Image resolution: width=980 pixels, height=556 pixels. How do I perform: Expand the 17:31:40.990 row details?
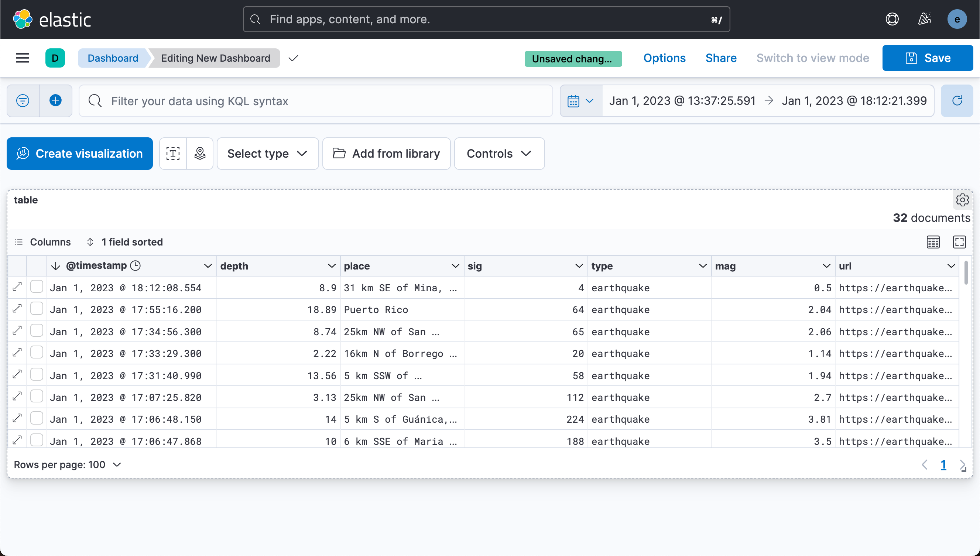[x=17, y=375]
